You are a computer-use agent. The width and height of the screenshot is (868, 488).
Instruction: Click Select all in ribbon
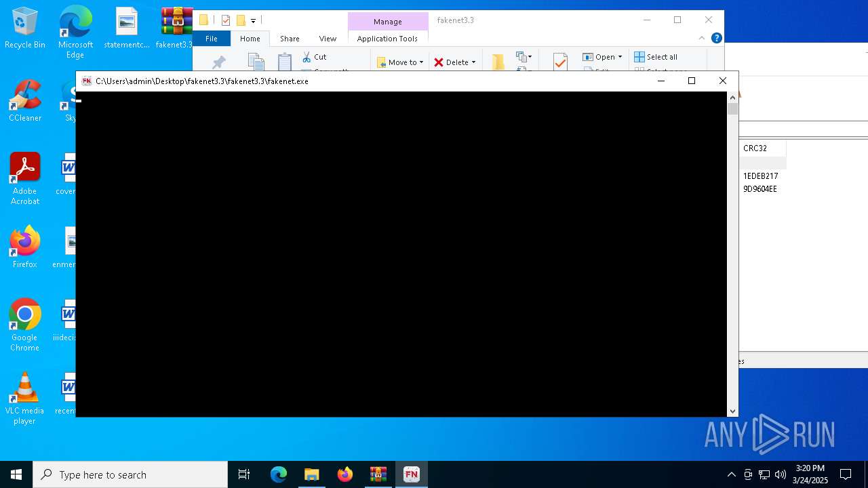pyautogui.click(x=656, y=57)
